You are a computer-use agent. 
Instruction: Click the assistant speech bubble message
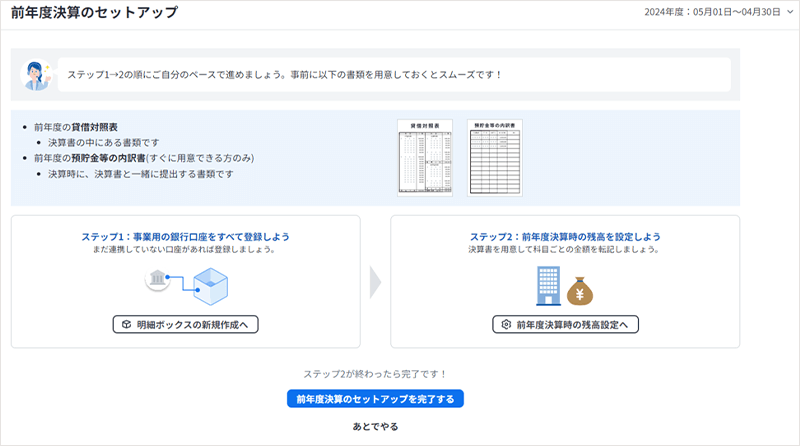[285, 75]
